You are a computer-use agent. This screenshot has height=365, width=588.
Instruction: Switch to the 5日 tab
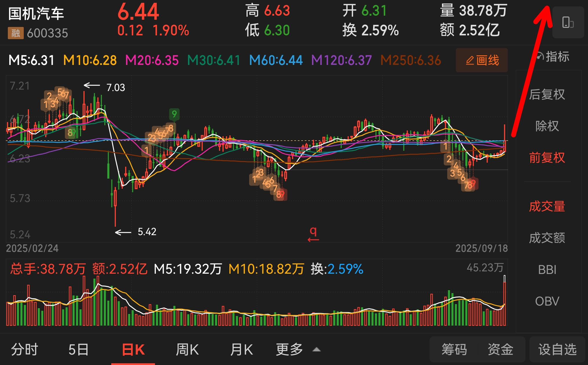coord(78,349)
